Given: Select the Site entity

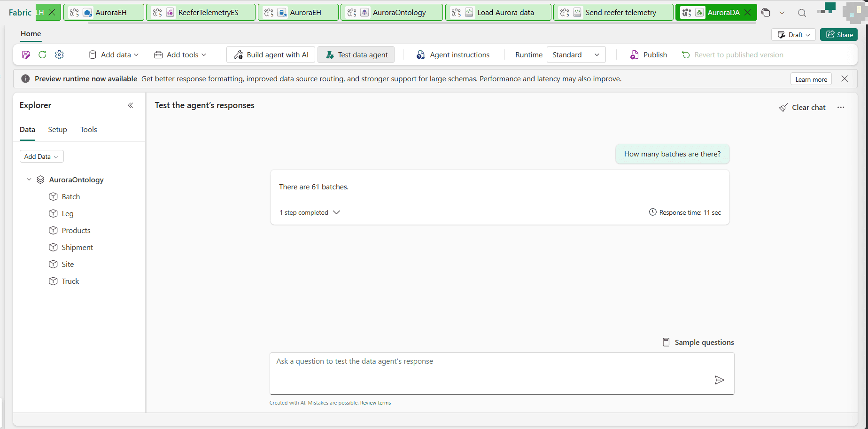Looking at the screenshot, I should (68, 265).
